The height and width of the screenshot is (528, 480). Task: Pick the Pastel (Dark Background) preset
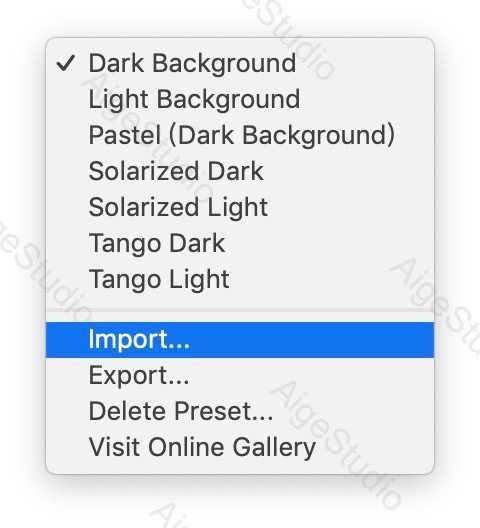pyautogui.click(x=240, y=135)
